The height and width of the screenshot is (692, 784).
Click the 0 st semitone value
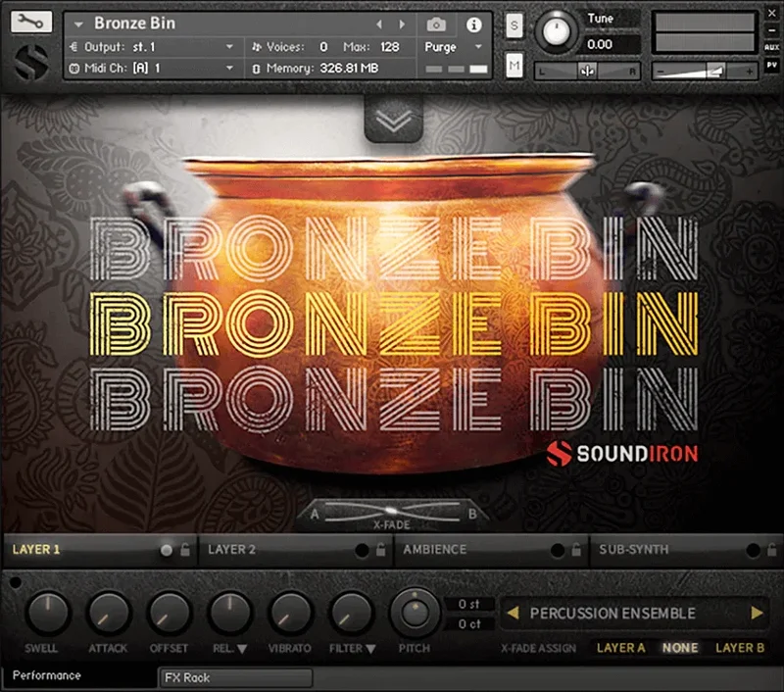[469, 605]
